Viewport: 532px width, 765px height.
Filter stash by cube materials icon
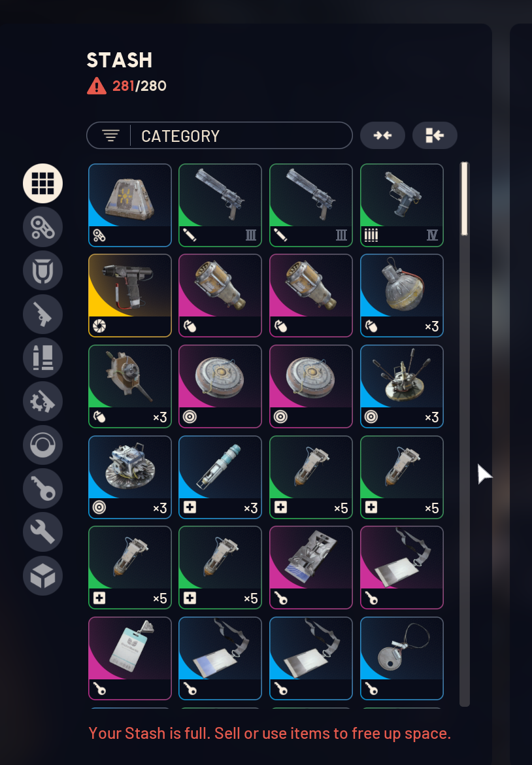point(43,576)
